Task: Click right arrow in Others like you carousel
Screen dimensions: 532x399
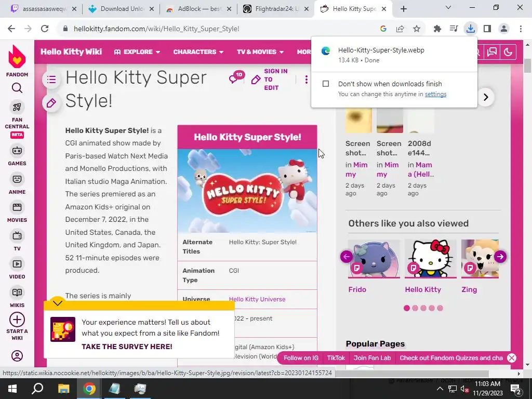Action: point(500,257)
